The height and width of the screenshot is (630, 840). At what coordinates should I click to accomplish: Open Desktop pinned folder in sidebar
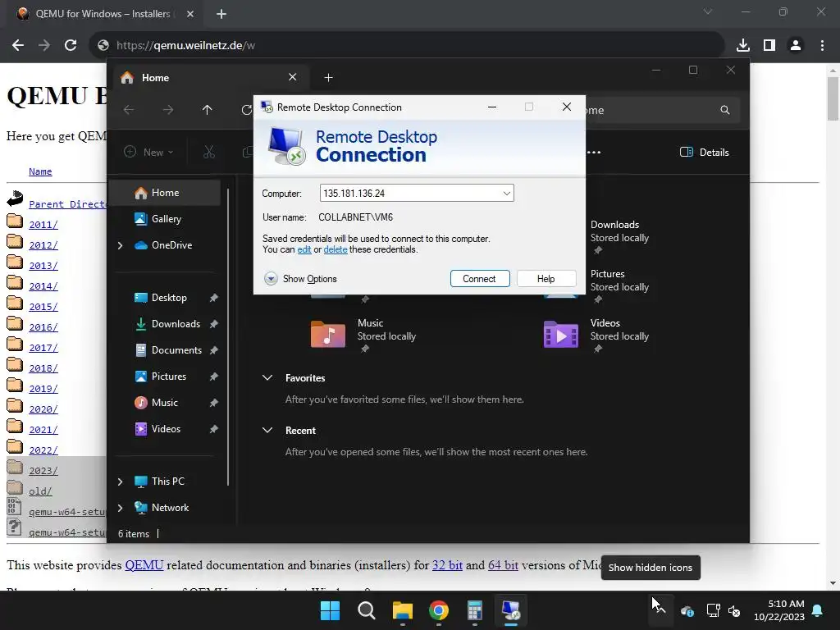click(x=169, y=298)
